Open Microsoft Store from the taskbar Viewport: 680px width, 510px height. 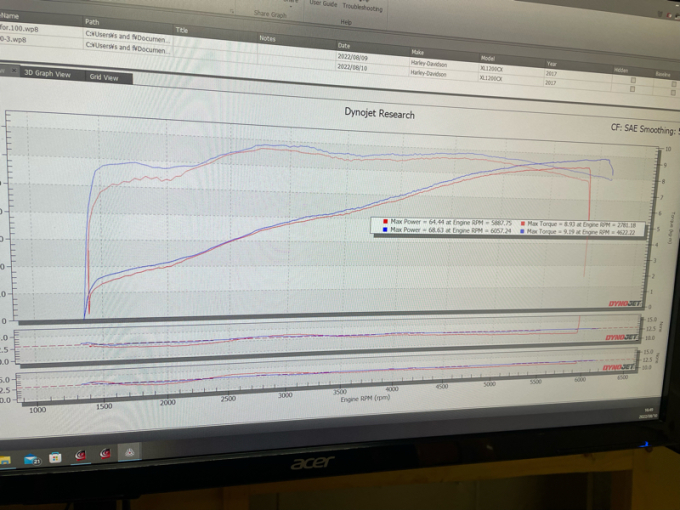(x=55, y=458)
